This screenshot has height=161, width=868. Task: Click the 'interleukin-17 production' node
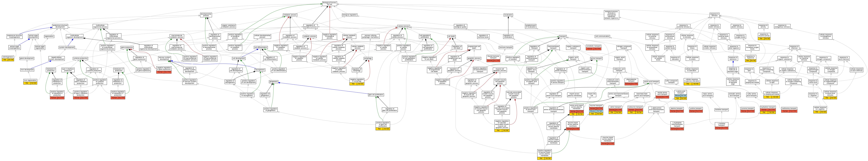[119, 70]
